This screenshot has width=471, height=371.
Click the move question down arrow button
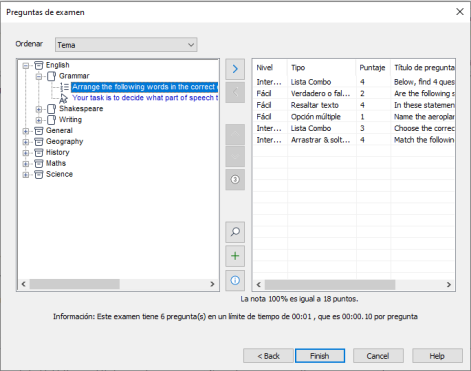(x=235, y=156)
